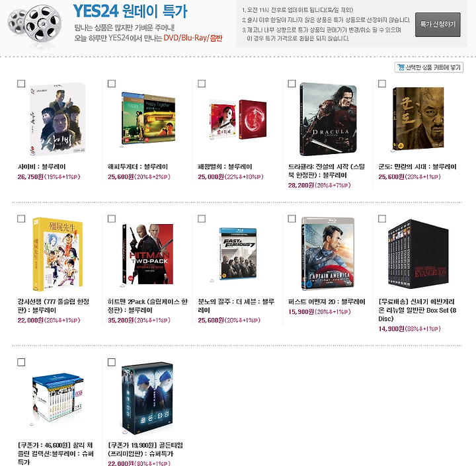Tick the Evangelion Box Set checkbox
The width and height of the screenshot is (476, 466).
382,219
